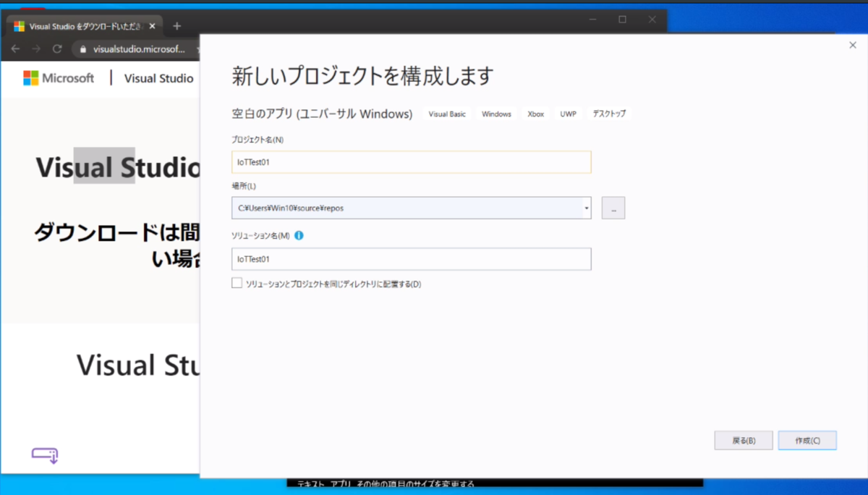Click the browser back arrow icon
The height and width of the screenshot is (495, 868).
point(15,48)
